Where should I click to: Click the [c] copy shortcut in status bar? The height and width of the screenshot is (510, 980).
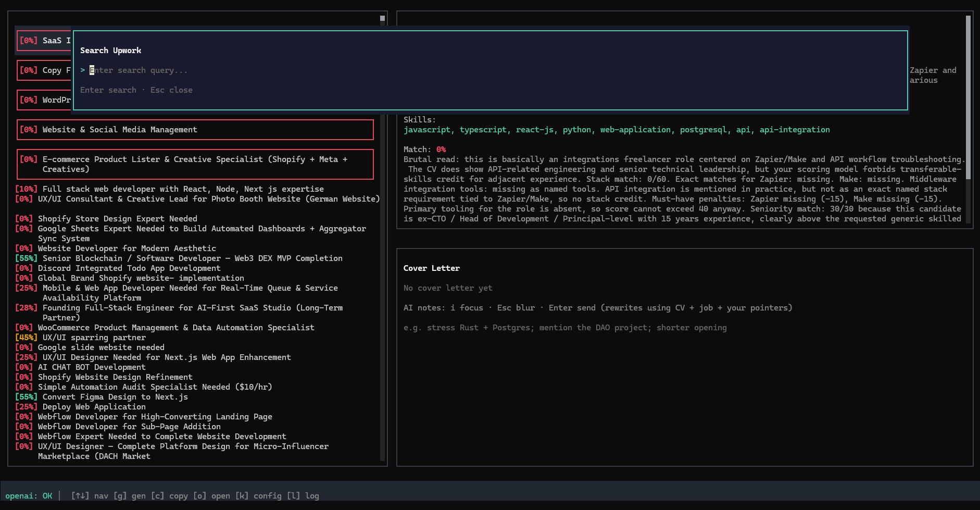(169, 496)
